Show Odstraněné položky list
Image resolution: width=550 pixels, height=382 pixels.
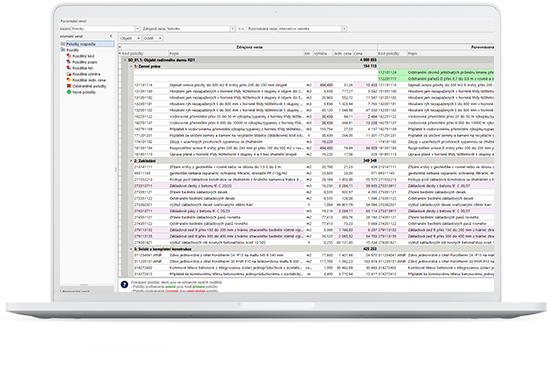coord(89,86)
